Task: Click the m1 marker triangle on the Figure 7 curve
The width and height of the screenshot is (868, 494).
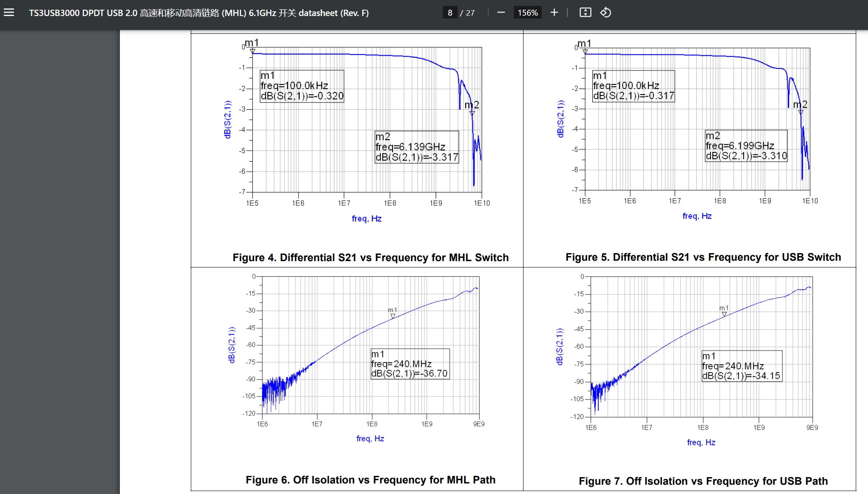Action: [x=724, y=314]
